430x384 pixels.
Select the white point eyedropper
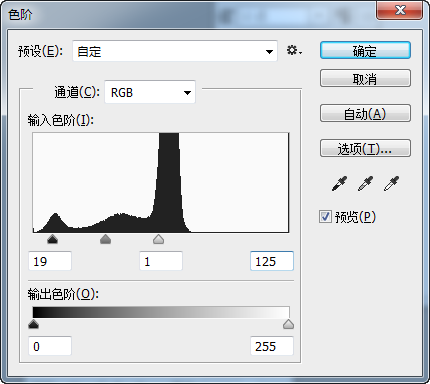click(391, 184)
